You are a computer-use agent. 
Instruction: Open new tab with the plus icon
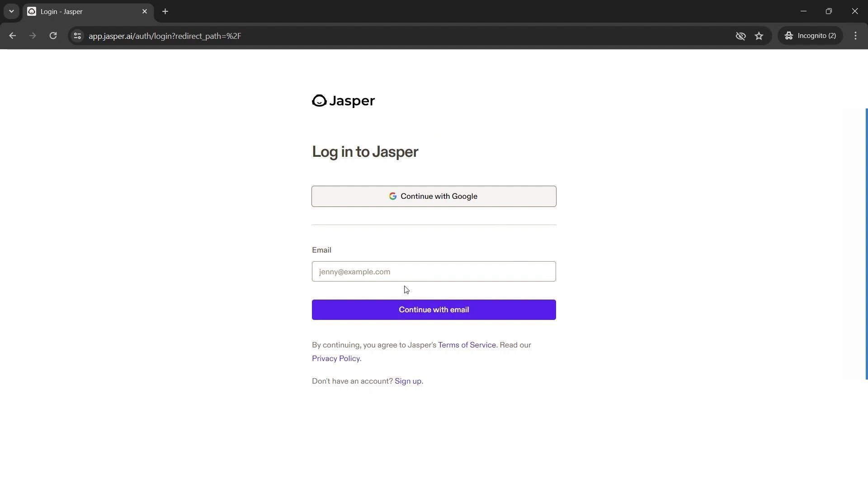[x=165, y=11]
